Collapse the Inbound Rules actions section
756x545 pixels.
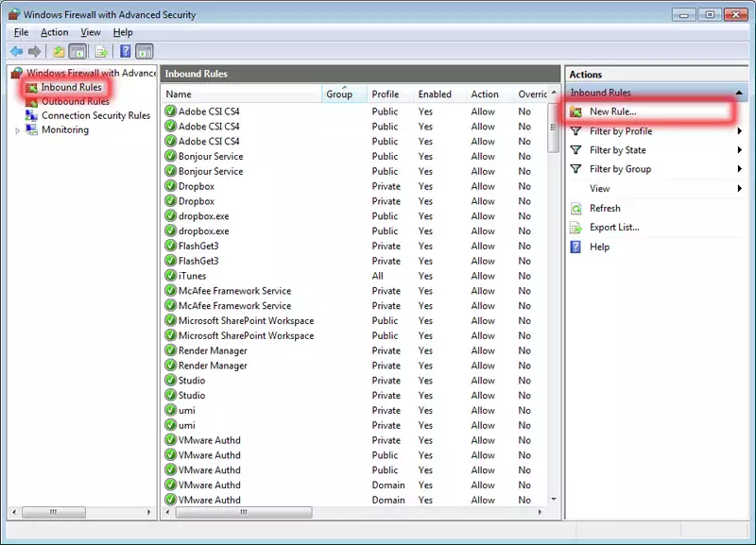click(x=738, y=93)
